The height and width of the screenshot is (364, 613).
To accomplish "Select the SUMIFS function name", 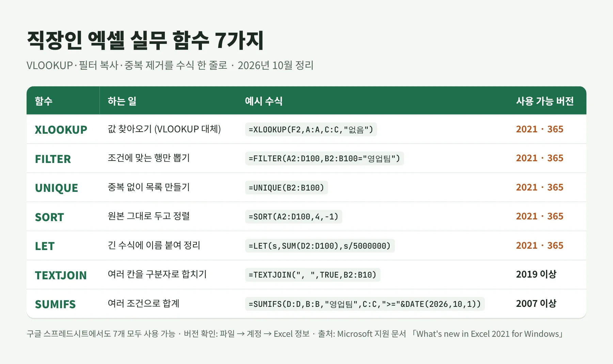I will 55,304.
